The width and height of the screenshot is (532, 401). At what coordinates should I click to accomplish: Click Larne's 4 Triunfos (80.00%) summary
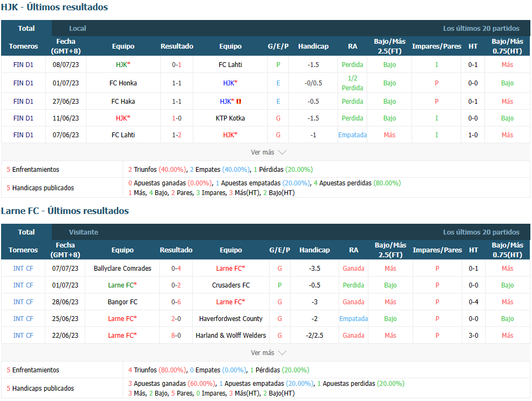click(157, 370)
